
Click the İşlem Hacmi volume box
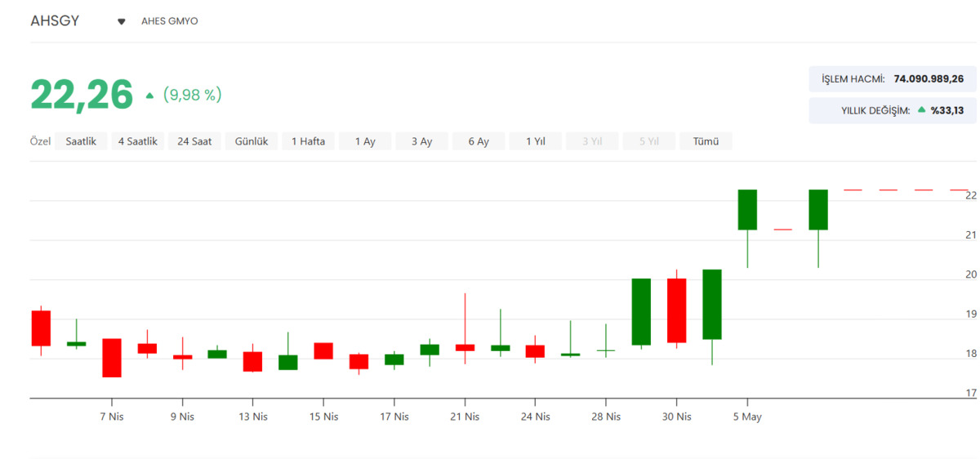pyautogui.click(x=893, y=79)
